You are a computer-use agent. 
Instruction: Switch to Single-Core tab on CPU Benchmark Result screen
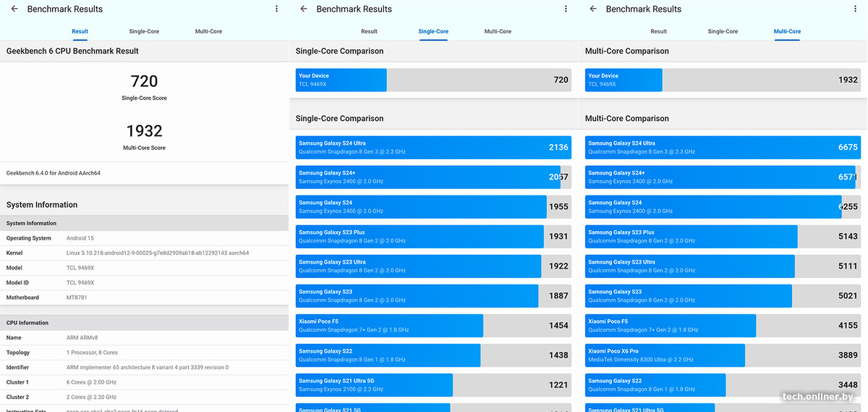[144, 32]
